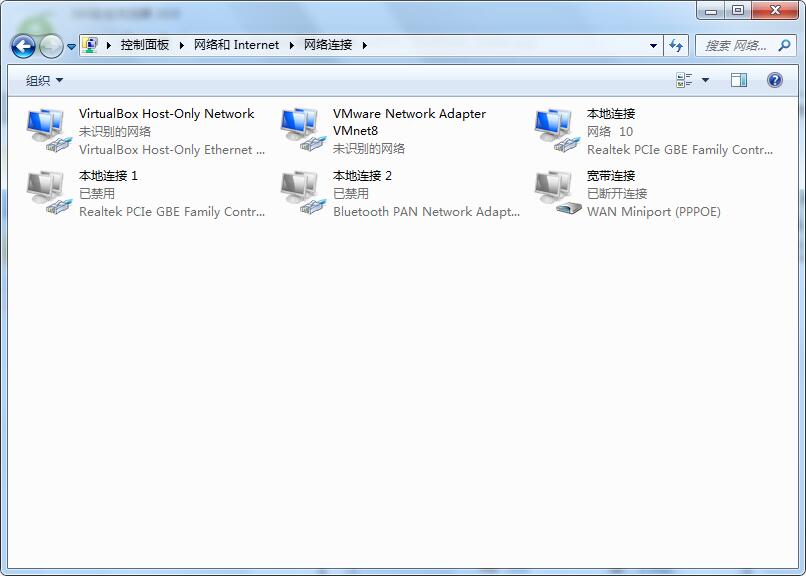
Task: Select the VMware Network Adapter VMnet8 icon
Action: (303, 130)
